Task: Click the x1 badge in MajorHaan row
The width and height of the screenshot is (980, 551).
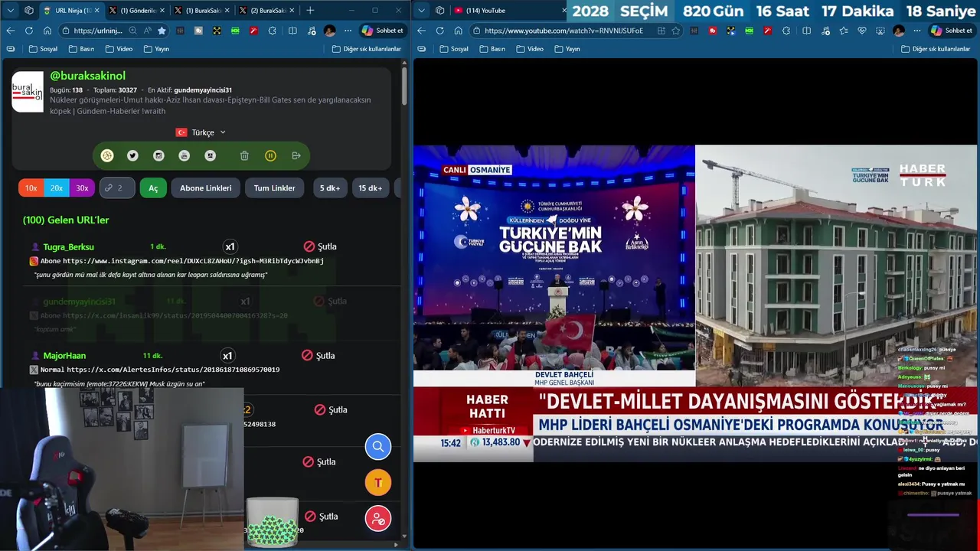Action: tap(227, 355)
